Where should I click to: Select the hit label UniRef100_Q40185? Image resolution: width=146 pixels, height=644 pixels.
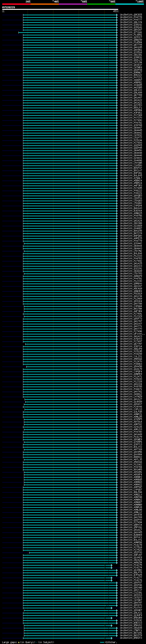(x=131, y=48)
